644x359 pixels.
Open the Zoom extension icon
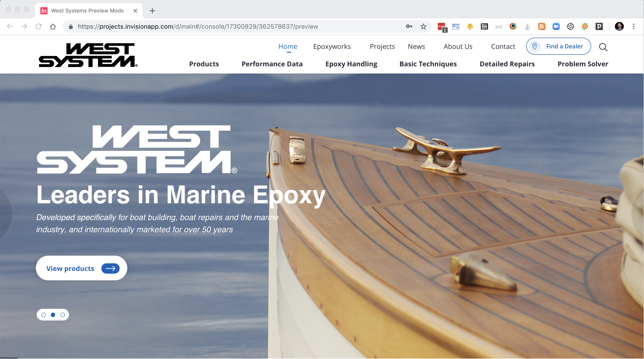[x=556, y=26]
